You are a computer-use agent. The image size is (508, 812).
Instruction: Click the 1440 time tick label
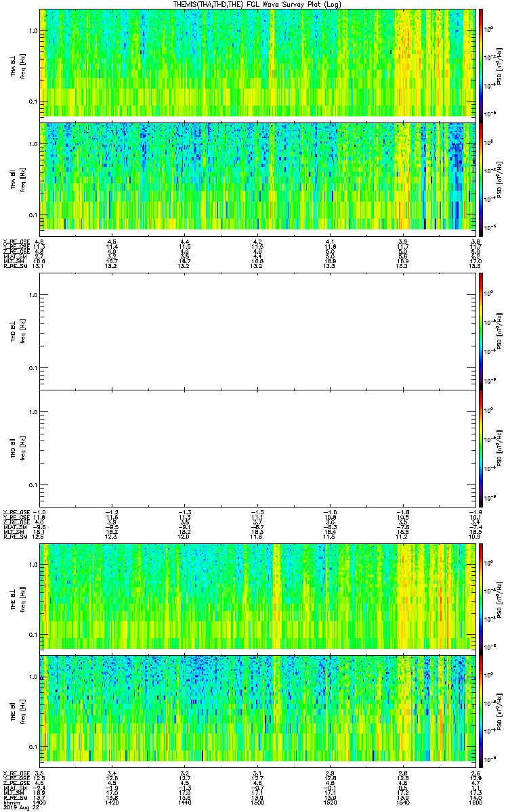186,801
